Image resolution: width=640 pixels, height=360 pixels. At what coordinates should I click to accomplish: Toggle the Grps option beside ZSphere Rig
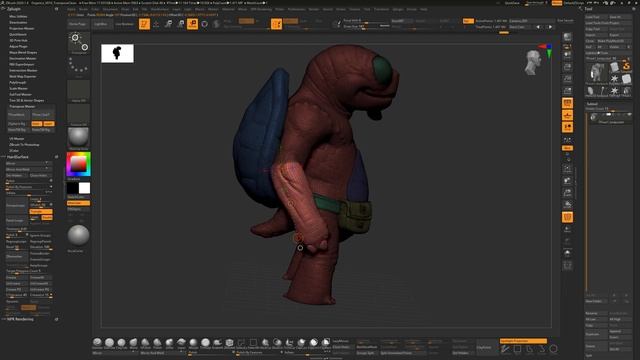point(36,124)
